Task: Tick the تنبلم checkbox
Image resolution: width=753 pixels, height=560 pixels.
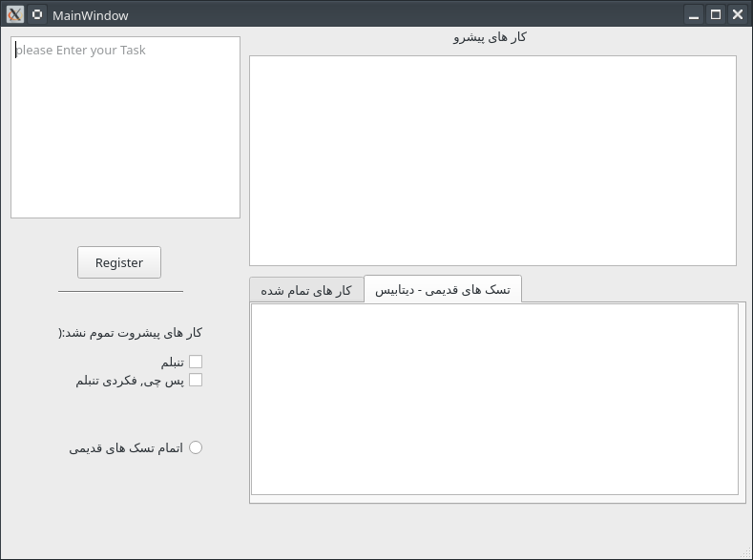Action: (x=196, y=362)
